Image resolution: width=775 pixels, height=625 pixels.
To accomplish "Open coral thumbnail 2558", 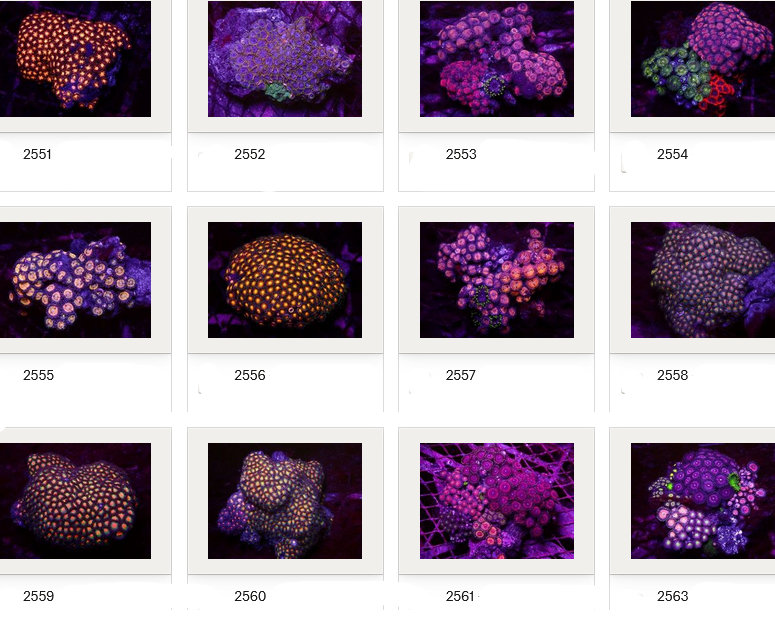I will coord(703,280).
